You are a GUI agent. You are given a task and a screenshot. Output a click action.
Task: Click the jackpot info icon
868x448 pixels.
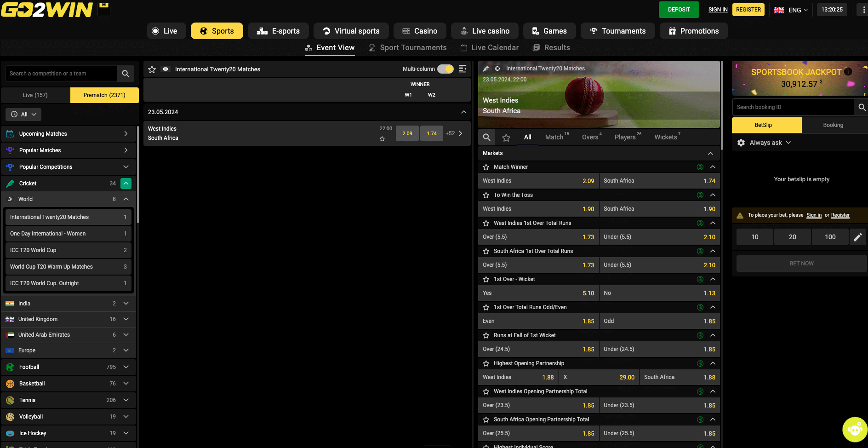tap(848, 71)
